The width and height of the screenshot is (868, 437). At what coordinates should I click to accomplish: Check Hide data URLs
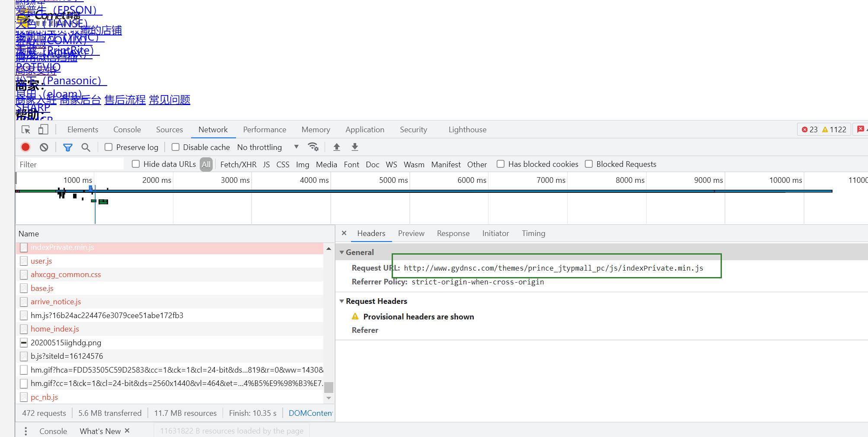[x=136, y=164]
